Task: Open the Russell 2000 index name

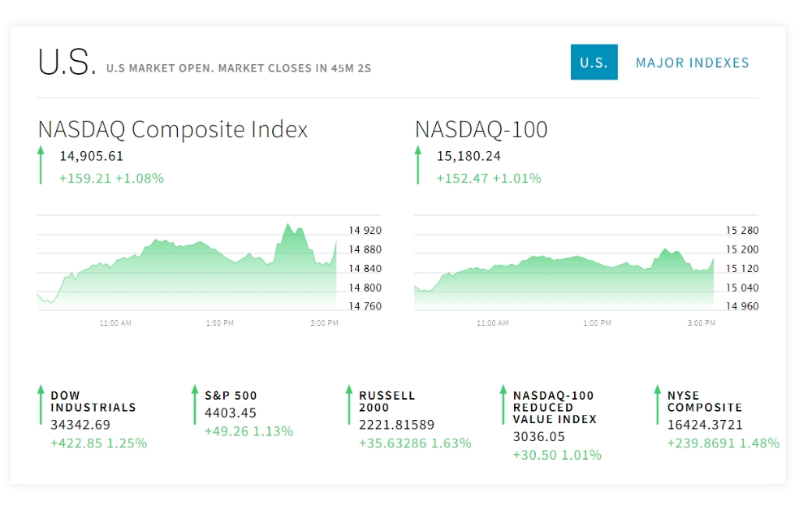Action: [387, 401]
